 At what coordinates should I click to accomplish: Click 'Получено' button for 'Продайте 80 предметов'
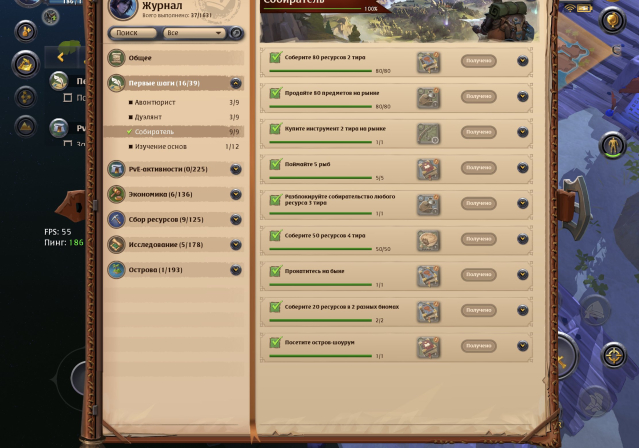pos(479,96)
